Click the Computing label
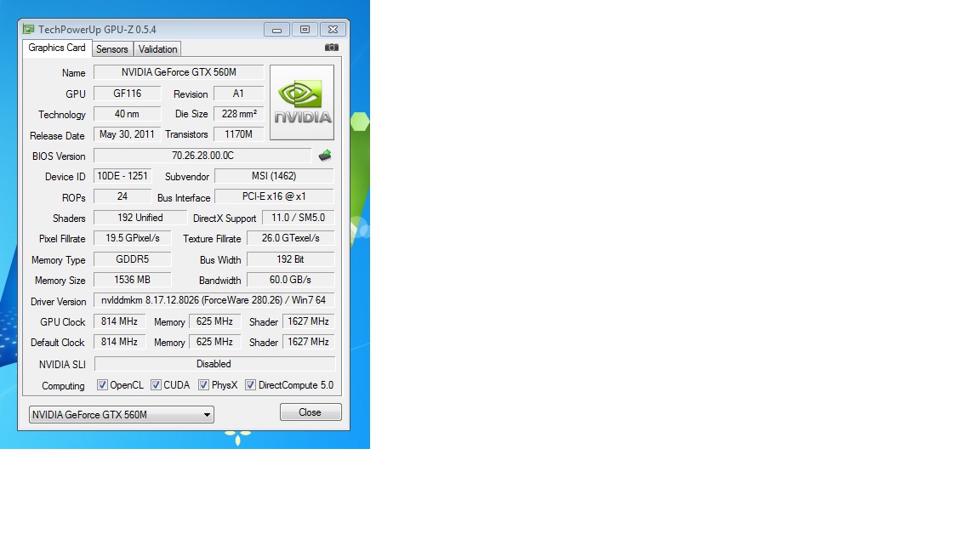Image resolution: width=980 pixels, height=551 pixels. point(63,386)
